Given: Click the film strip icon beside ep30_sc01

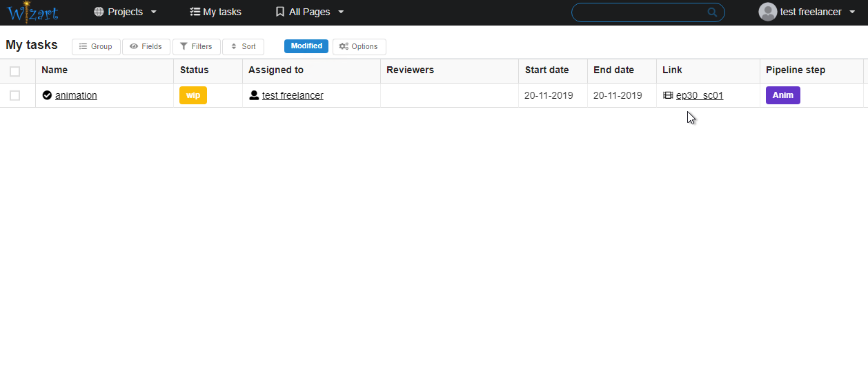Looking at the screenshot, I should [667, 95].
